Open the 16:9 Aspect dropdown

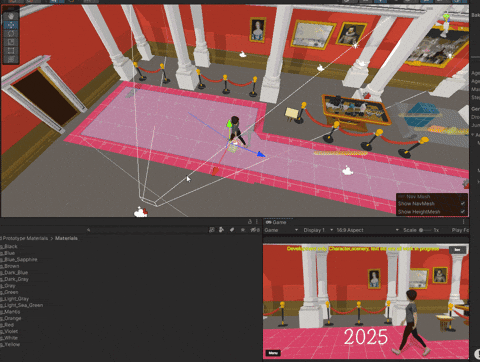tap(368, 230)
